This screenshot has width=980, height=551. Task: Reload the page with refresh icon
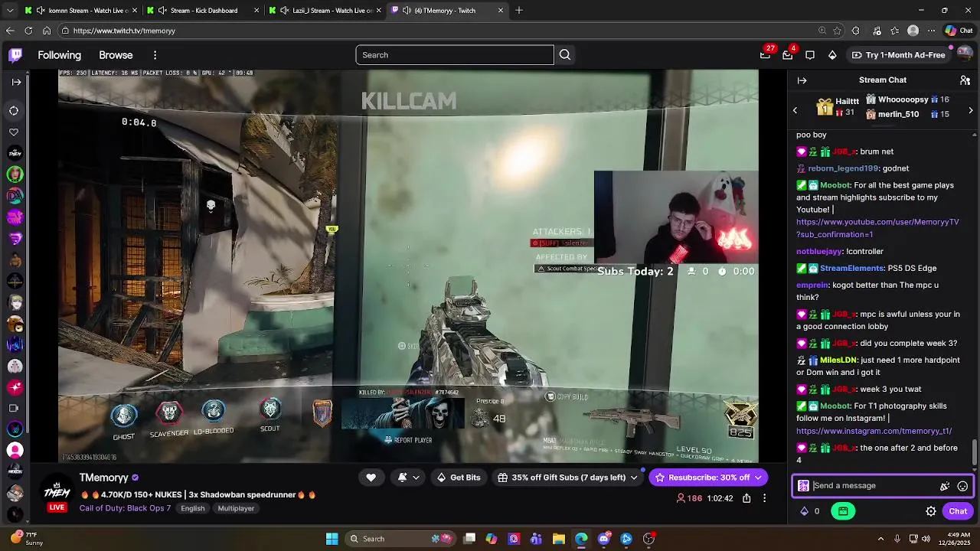point(28,31)
